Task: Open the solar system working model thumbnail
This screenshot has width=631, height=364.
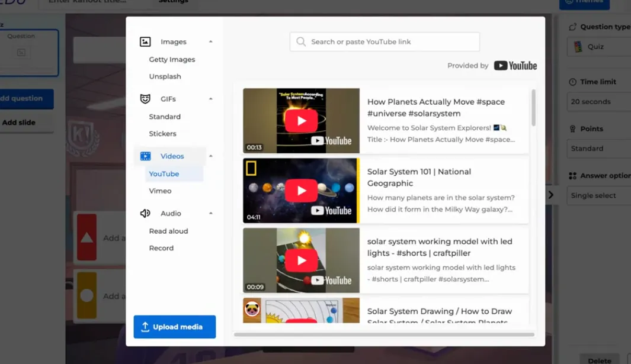Action: (x=301, y=260)
